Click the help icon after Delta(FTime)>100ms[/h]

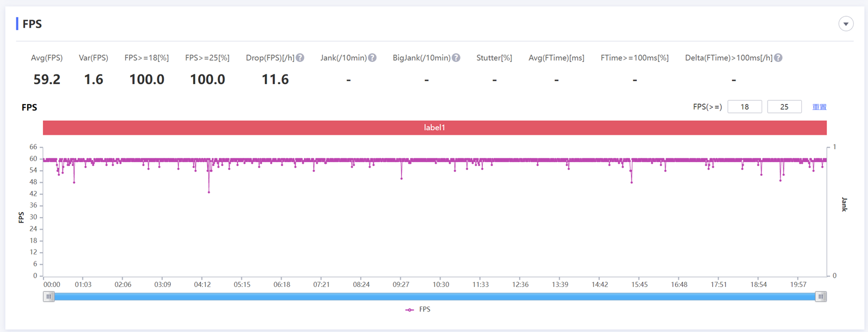pos(778,58)
